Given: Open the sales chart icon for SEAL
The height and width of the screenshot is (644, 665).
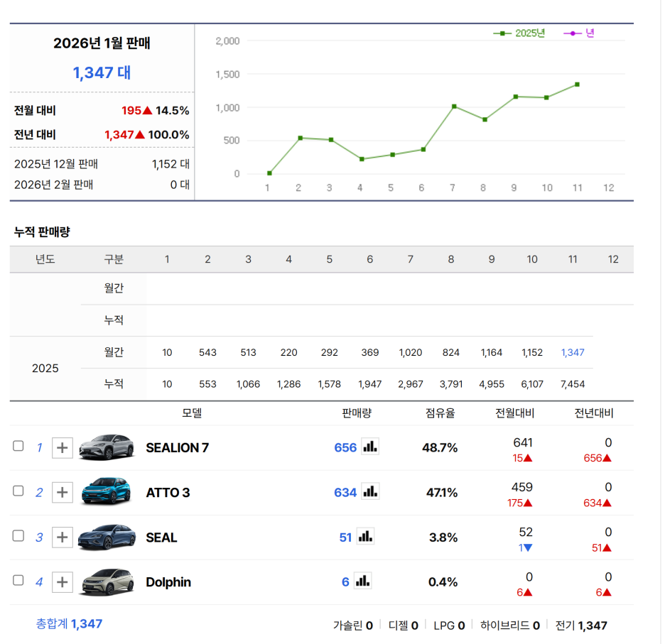Looking at the screenshot, I should tap(365, 536).
